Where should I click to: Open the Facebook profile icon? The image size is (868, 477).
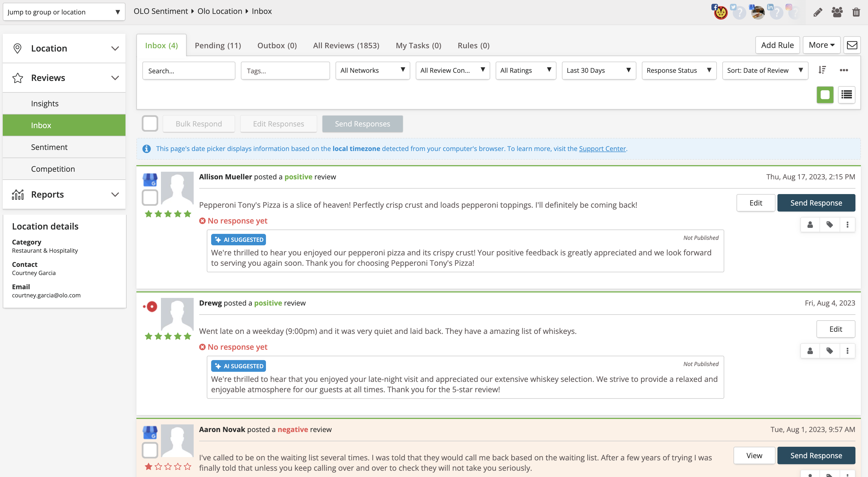tap(720, 13)
